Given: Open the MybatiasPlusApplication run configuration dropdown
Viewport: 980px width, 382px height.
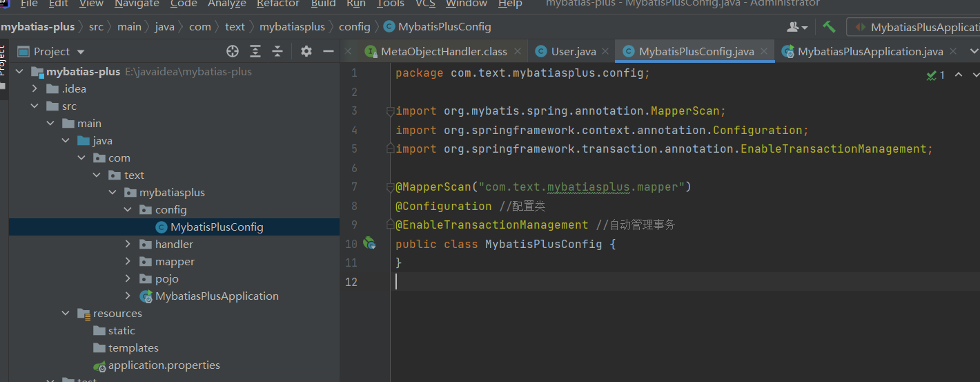Looking at the screenshot, I should pos(914,27).
